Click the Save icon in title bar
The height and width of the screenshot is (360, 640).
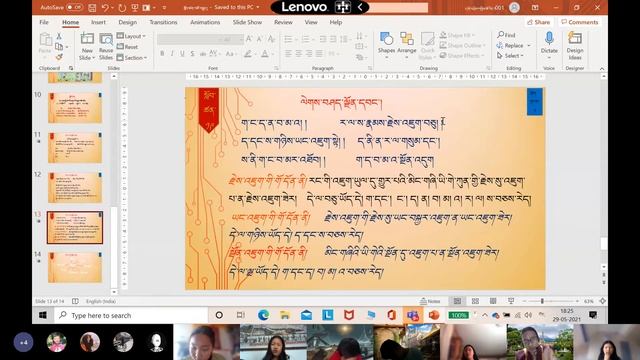(92, 7)
